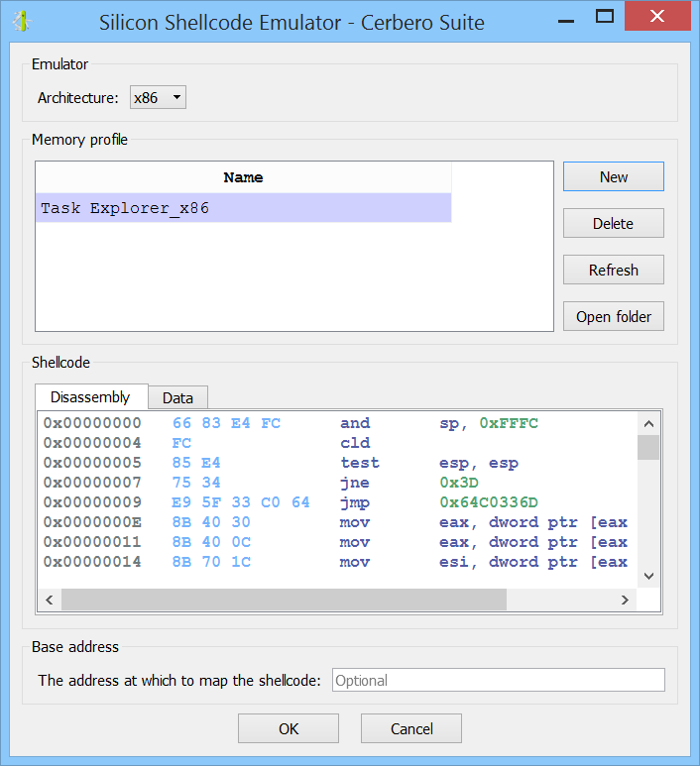The image size is (700, 766).
Task: Click the operand 'esp, esp'
Action: point(479,463)
